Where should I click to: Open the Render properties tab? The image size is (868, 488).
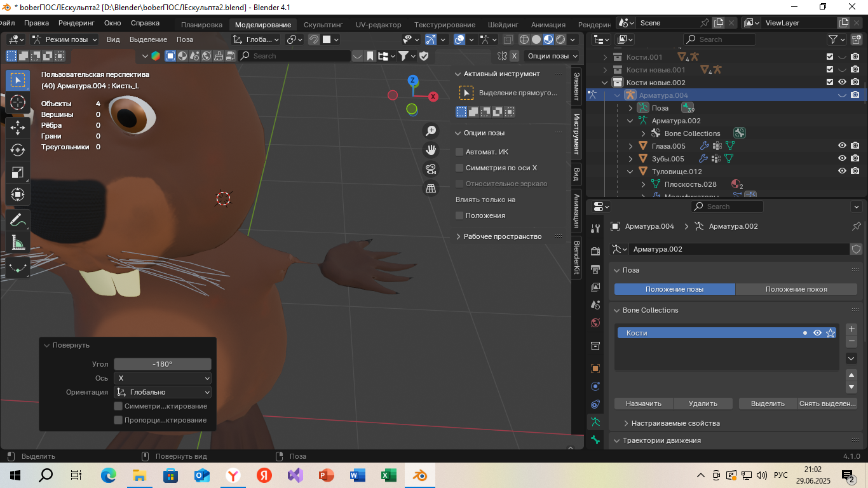coord(595,252)
